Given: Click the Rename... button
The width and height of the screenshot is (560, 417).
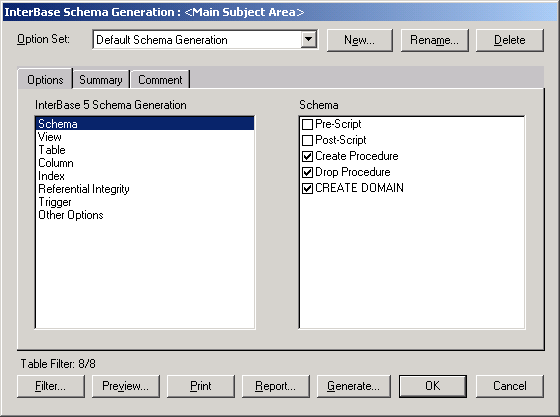Looking at the screenshot, I should pos(434,40).
